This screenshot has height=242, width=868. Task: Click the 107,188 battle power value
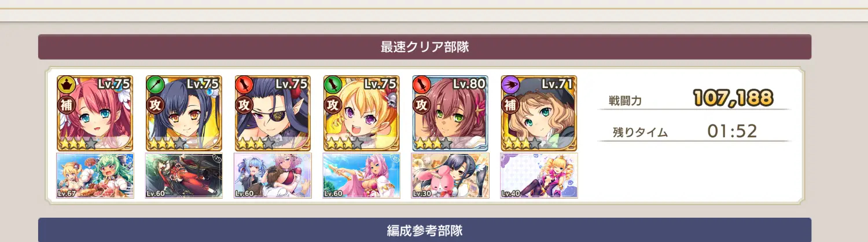(x=733, y=99)
